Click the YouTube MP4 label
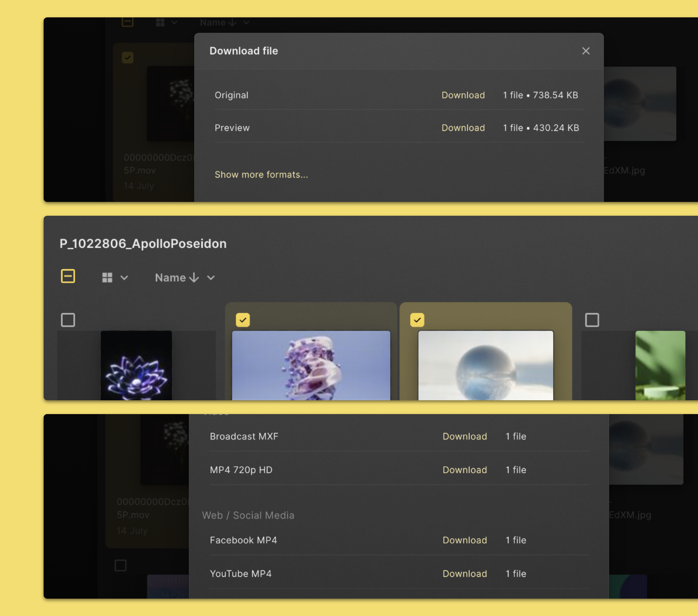The image size is (698, 616). pos(240,574)
